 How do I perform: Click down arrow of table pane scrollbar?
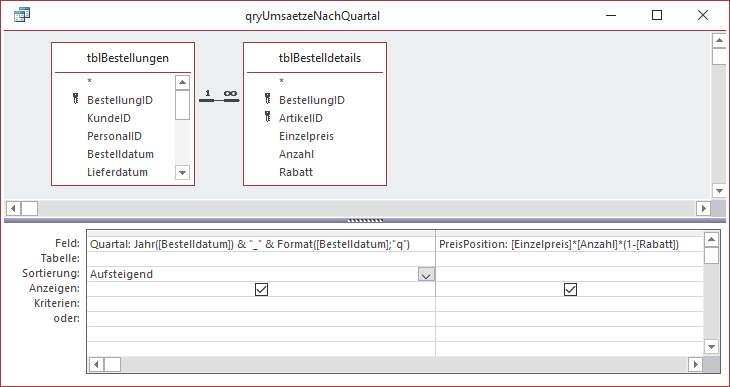[719, 190]
